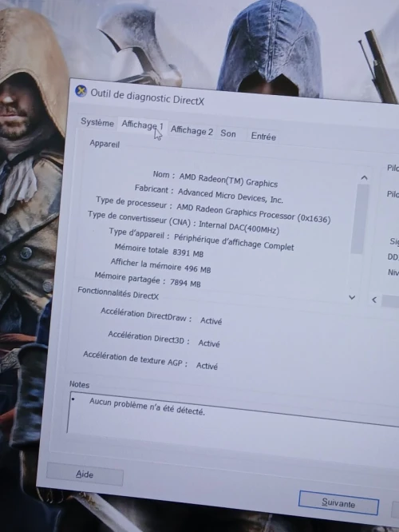This screenshot has height=532, width=399.
Task: Select the Affichage 1 tab
Action: pyautogui.click(x=142, y=125)
